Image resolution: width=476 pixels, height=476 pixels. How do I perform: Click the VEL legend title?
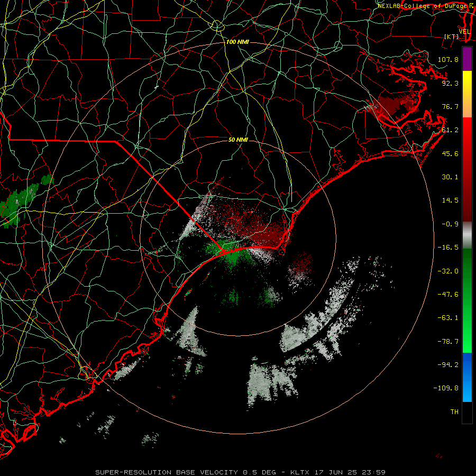464,32
